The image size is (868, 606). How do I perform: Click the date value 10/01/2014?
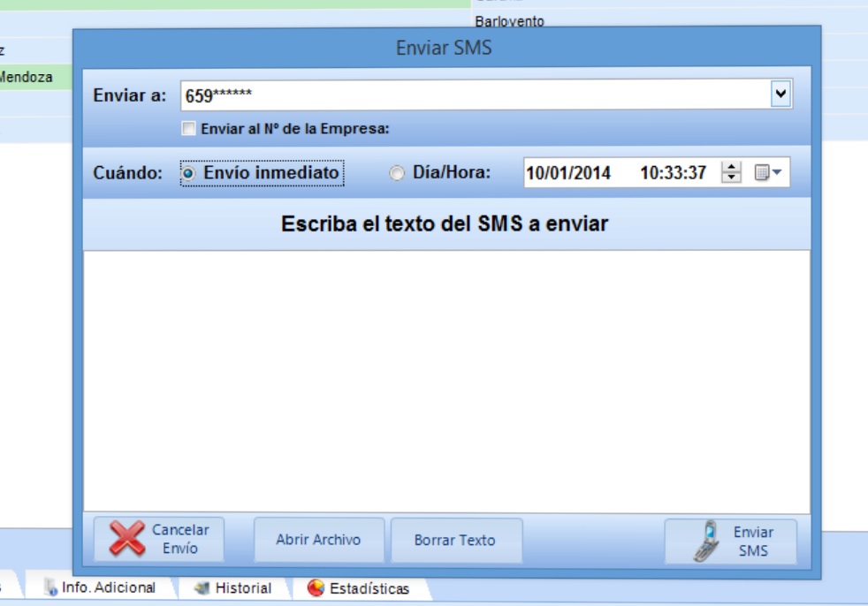tap(568, 173)
